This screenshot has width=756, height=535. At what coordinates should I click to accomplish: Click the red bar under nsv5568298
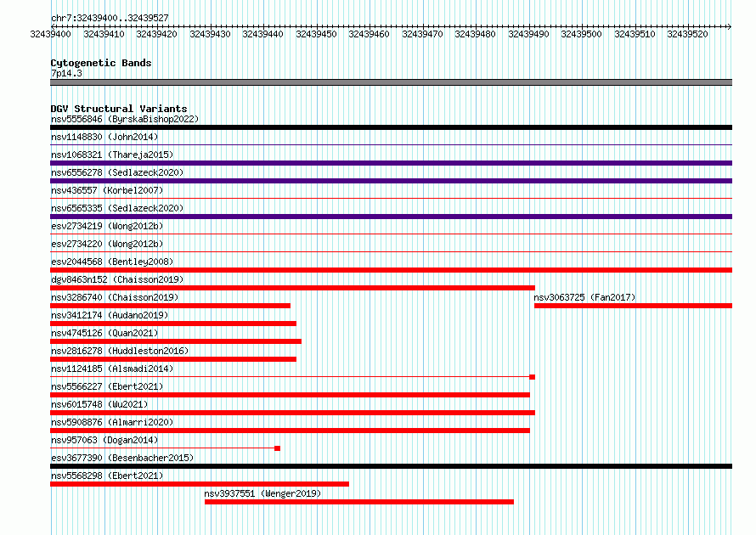point(200,484)
